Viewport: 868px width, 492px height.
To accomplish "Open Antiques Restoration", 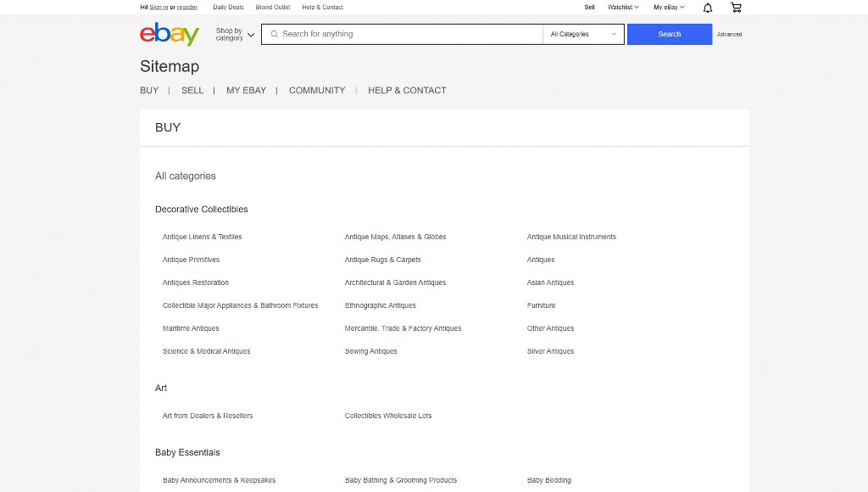I will 196,282.
